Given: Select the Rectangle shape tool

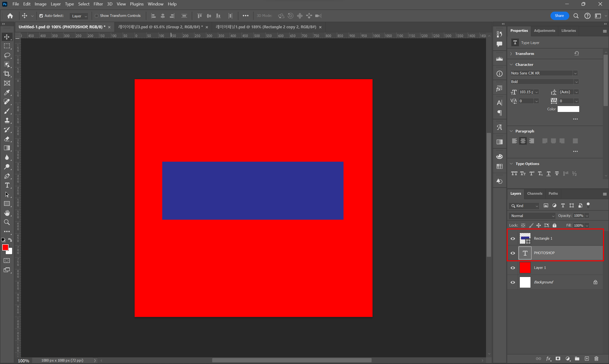Looking at the screenshot, I should pos(7,204).
